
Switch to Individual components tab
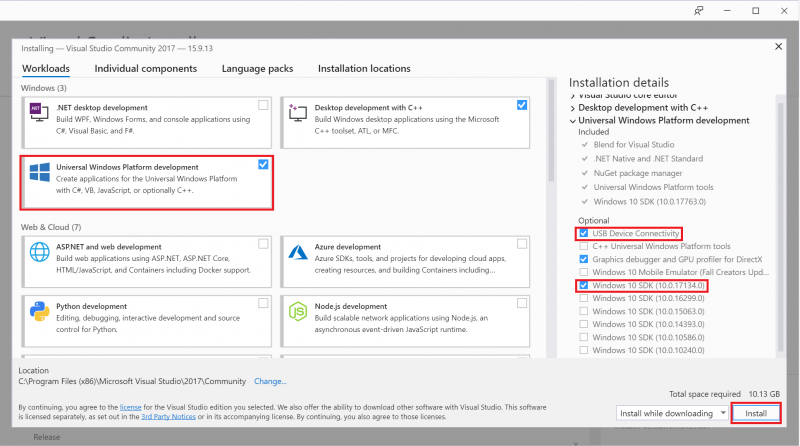tap(145, 68)
